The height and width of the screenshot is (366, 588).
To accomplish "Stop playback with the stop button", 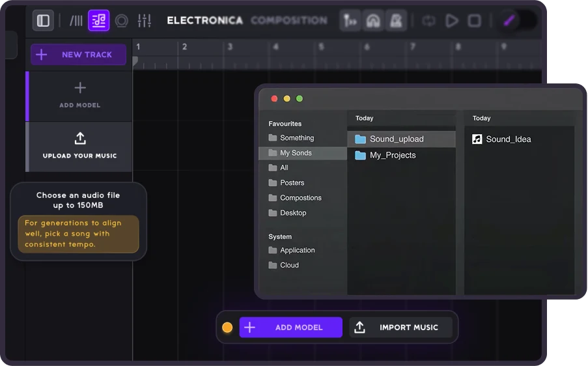I will (475, 21).
